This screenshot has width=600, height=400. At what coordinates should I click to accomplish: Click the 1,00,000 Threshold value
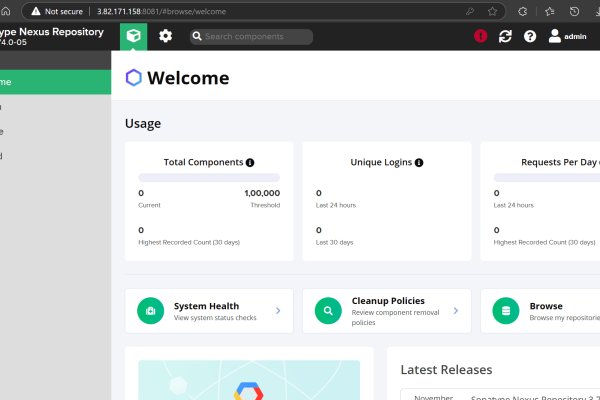click(x=262, y=193)
